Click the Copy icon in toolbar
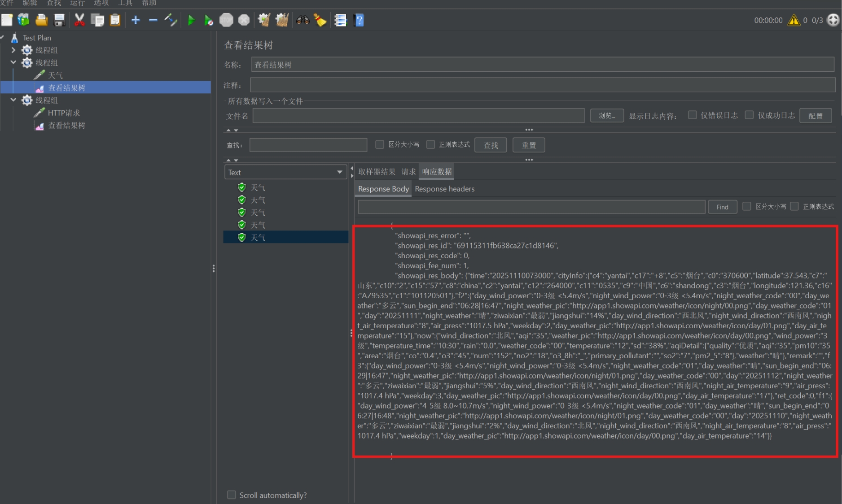 pos(97,20)
